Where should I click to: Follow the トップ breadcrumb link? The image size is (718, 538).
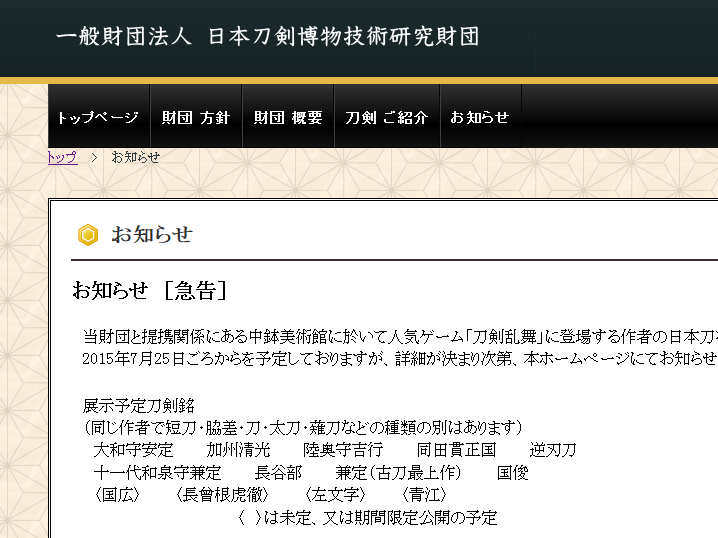[x=63, y=157]
